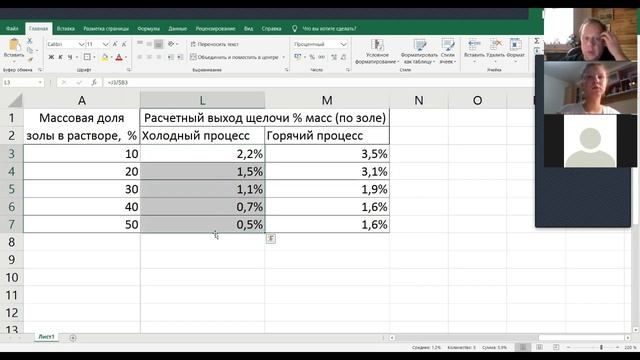The height and width of the screenshot is (360, 640).
Task: Decrease font size with the smaller A icon
Action: (x=124, y=44)
